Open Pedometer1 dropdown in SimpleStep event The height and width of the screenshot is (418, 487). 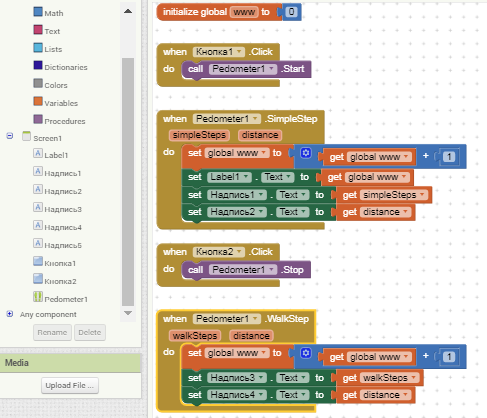(x=227, y=119)
